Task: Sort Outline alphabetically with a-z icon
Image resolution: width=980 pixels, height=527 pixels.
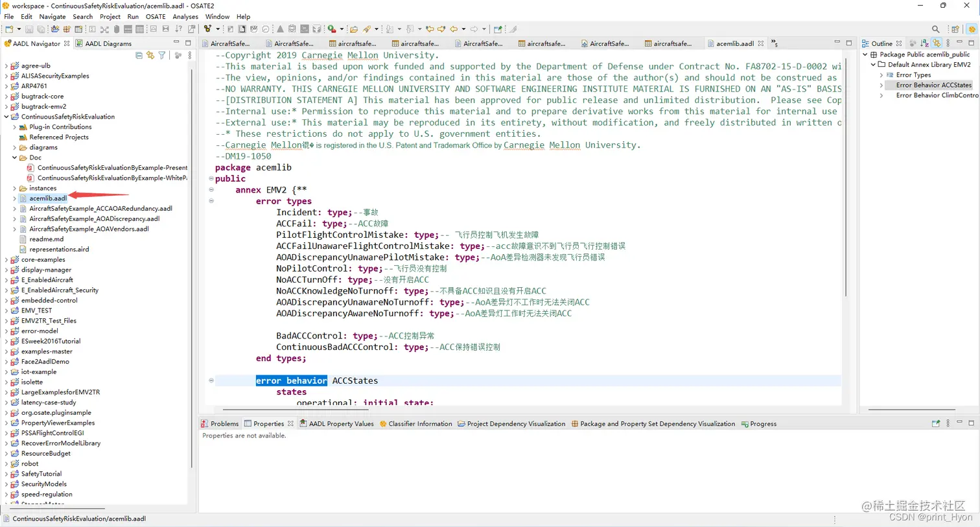Action: pos(924,43)
